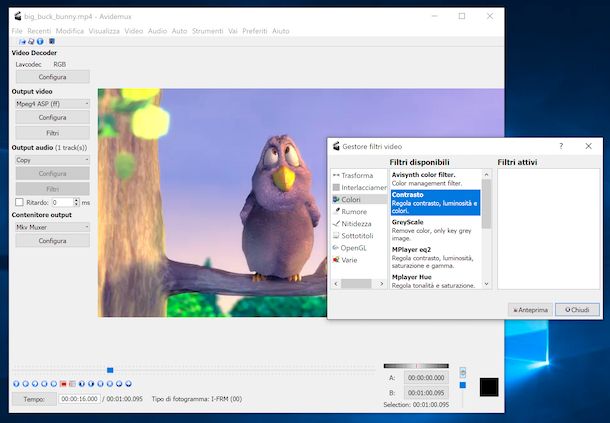Select the Interlacciamento filter category
Viewport: 610px width, 423px height.
tap(359, 187)
